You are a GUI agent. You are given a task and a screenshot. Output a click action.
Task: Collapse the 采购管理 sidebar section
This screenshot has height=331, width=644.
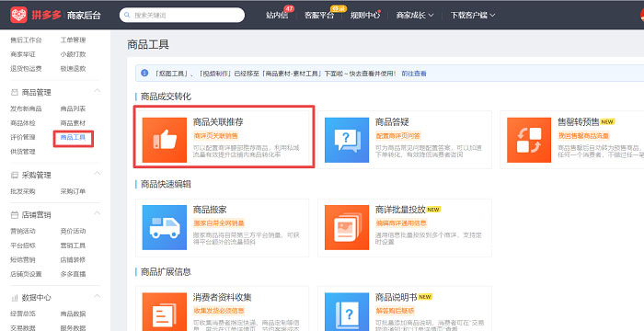tap(97, 174)
